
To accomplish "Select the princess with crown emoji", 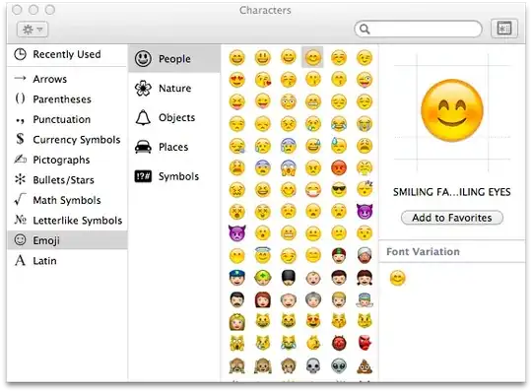I will pos(237,321).
